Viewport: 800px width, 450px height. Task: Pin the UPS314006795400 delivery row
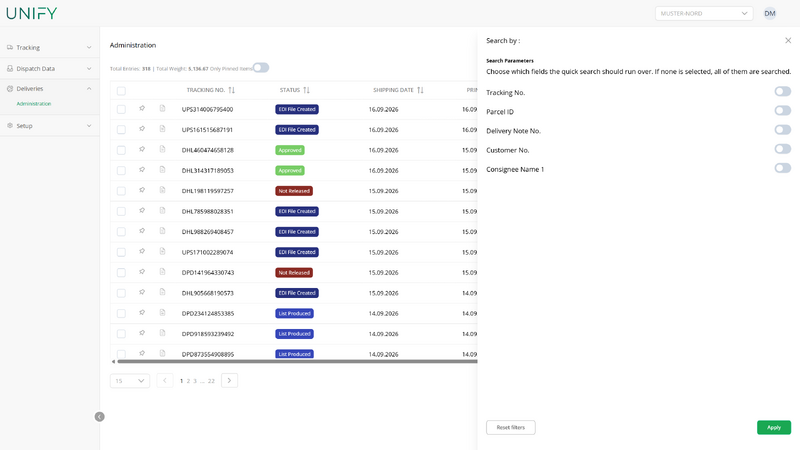(x=142, y=109)
